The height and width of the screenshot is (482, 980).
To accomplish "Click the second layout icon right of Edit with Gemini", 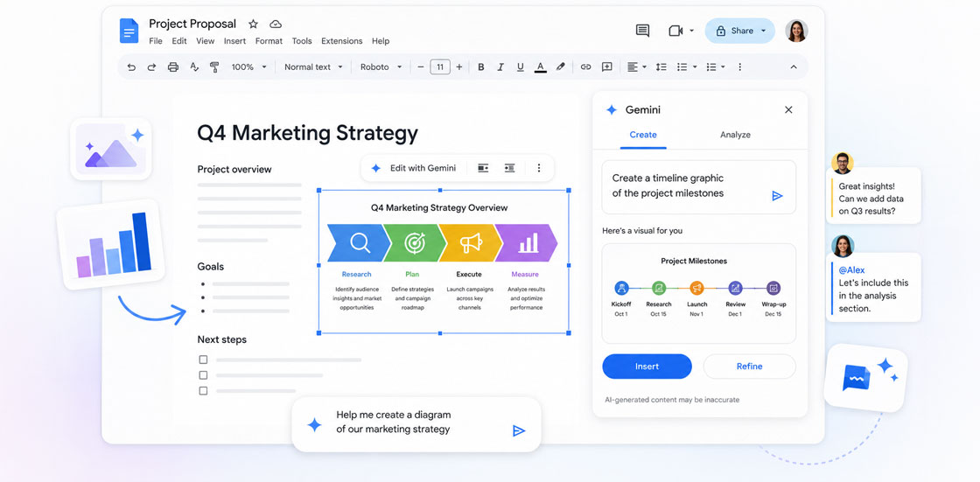I will pos(510,168).
